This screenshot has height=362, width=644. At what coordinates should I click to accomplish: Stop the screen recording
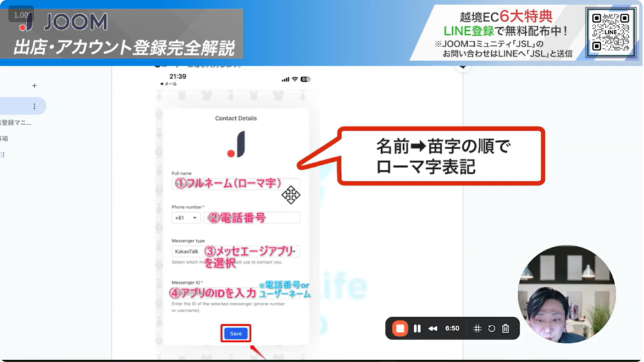(400, 329)
